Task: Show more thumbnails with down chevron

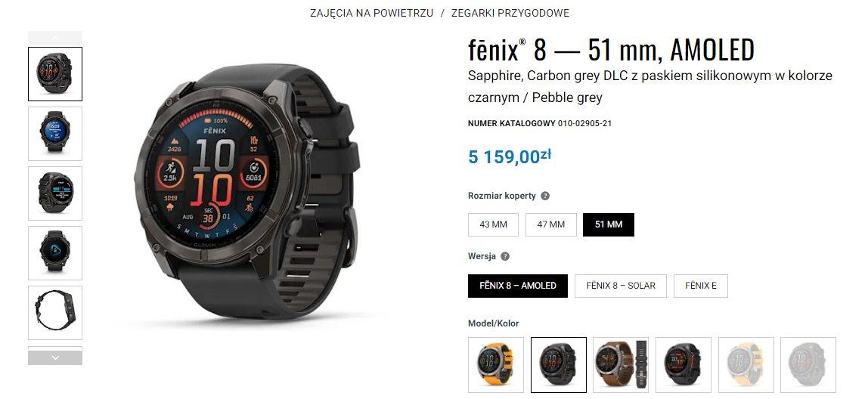Action: coord(55,357)
